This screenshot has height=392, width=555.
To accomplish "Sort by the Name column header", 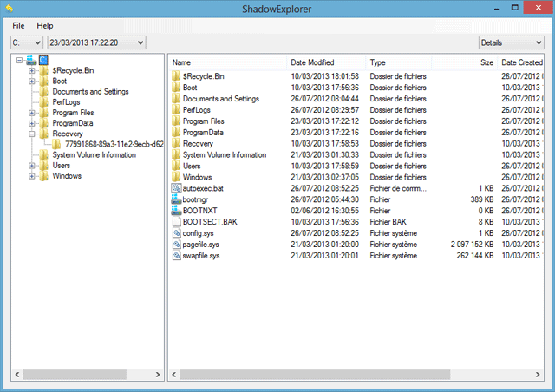I will (182, 62).
